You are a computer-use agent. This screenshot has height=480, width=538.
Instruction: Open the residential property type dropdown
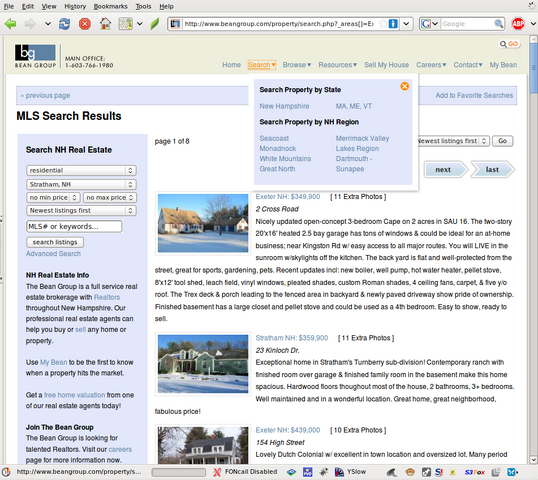pos(81,170)
